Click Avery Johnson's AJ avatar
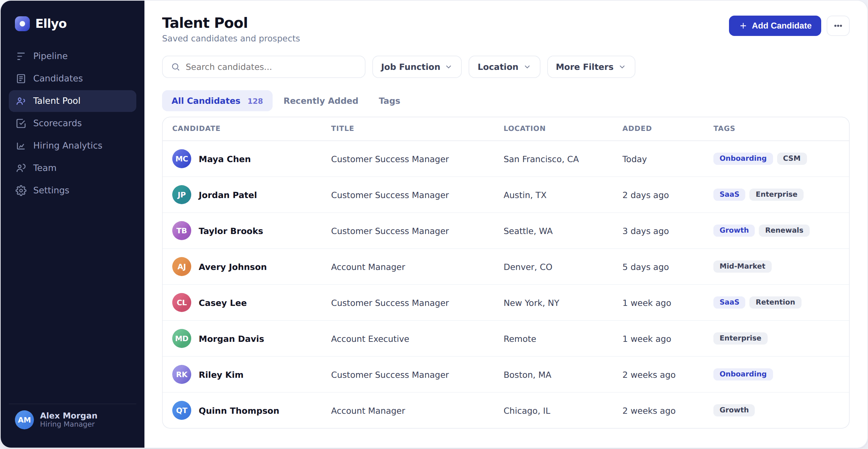 (x=182, y=267)
